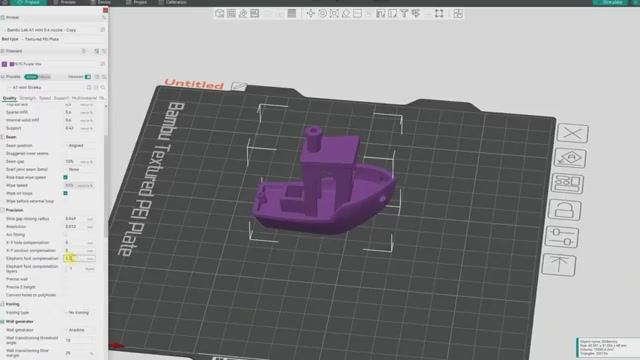Click the Wipe speed value field
This screenshot has width=640, height=360.
click(x=80, y=185)
